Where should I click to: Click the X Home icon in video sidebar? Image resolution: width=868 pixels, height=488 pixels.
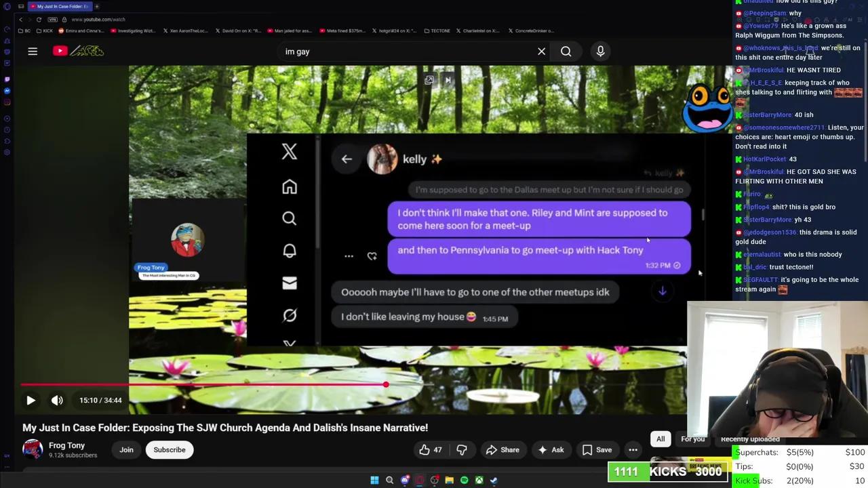tap(290, 186)
